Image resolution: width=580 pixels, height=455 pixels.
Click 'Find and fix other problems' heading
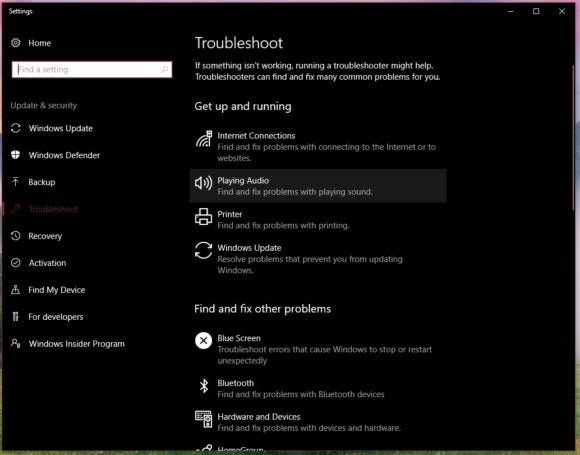tap(263, 309)
